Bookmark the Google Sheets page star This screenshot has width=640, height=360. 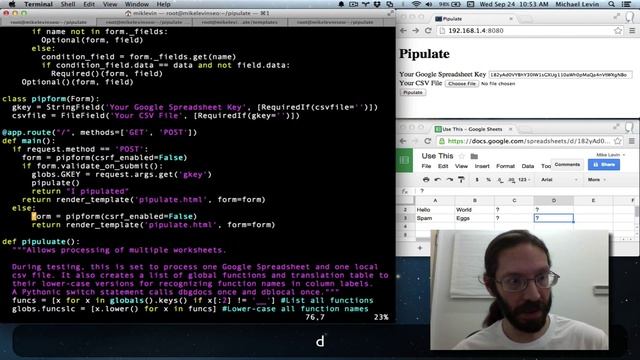point(618,141)
